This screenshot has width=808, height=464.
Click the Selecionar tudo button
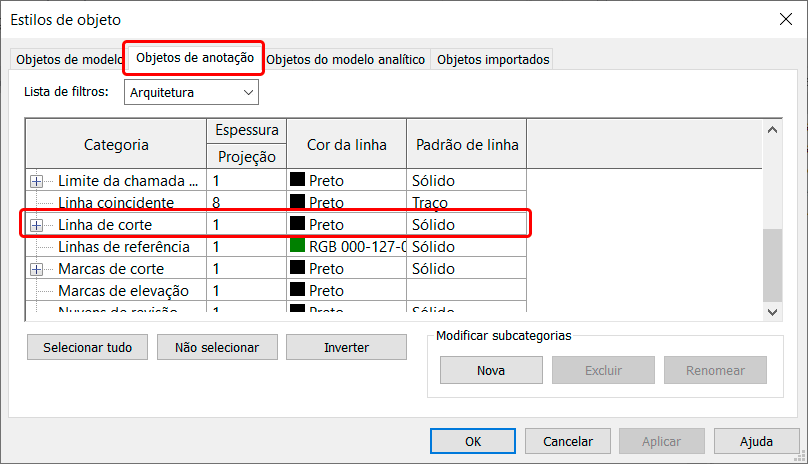tap(88, 347)
